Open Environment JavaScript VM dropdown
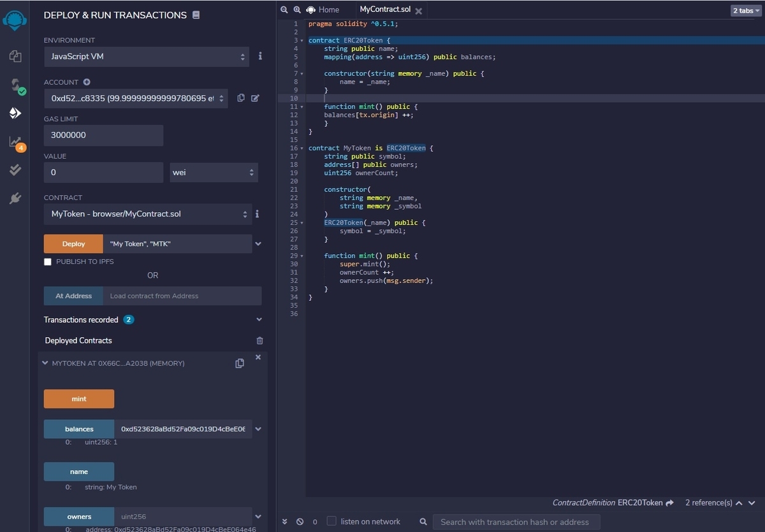765x532 pixels. (x=147, y=56)
